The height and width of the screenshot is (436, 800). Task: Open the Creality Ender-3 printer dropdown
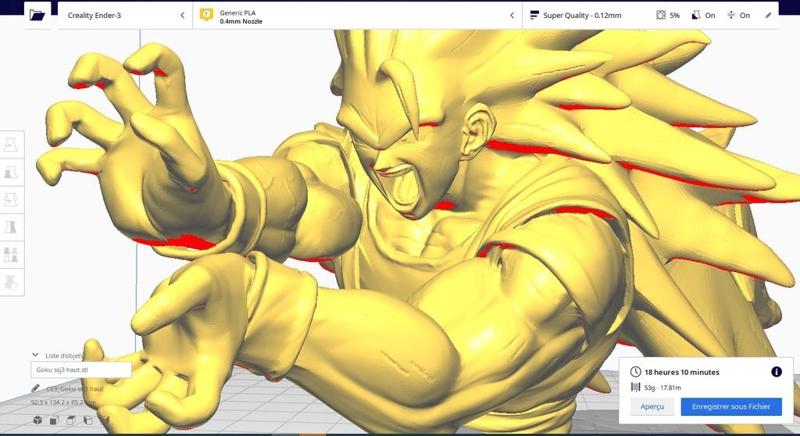125,15
